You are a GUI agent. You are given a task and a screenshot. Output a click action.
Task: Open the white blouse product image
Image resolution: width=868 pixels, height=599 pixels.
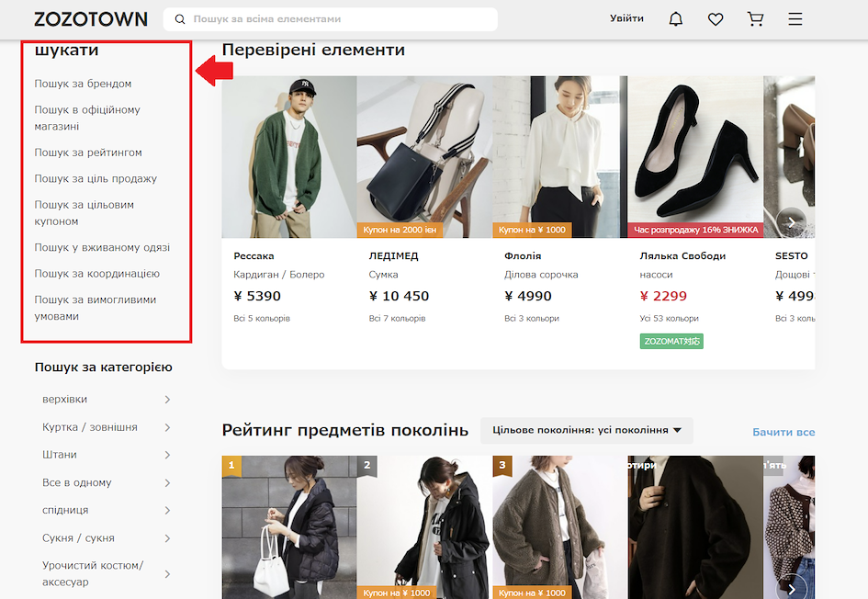[559, 157]
